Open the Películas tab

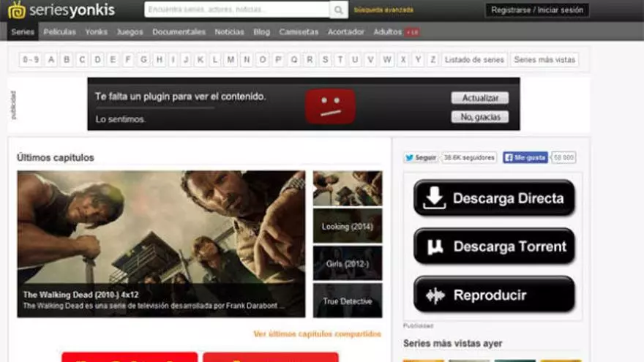pyautogui.click(x=59, y=32)
